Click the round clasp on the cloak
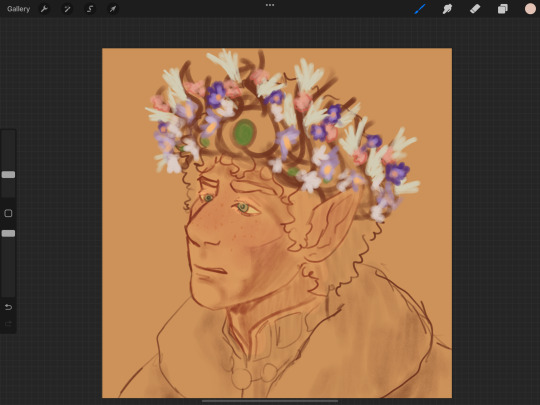 [x=241, y=378]
